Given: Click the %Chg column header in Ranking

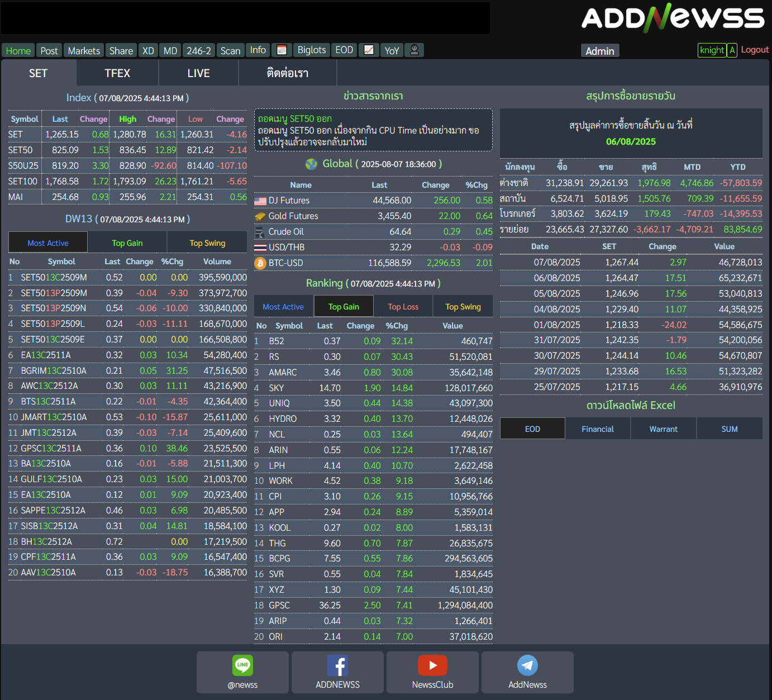Looking at the screenshot, I should [397, 326].
